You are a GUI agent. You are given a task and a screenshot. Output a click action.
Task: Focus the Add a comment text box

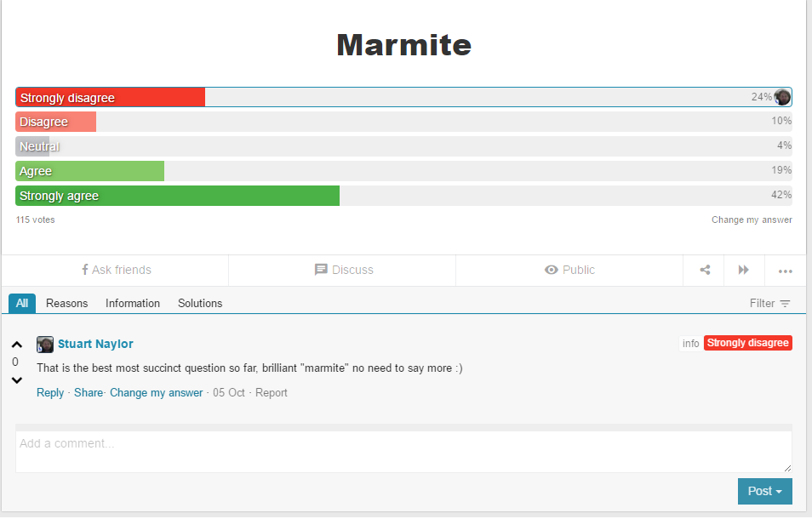click(404, 453)
